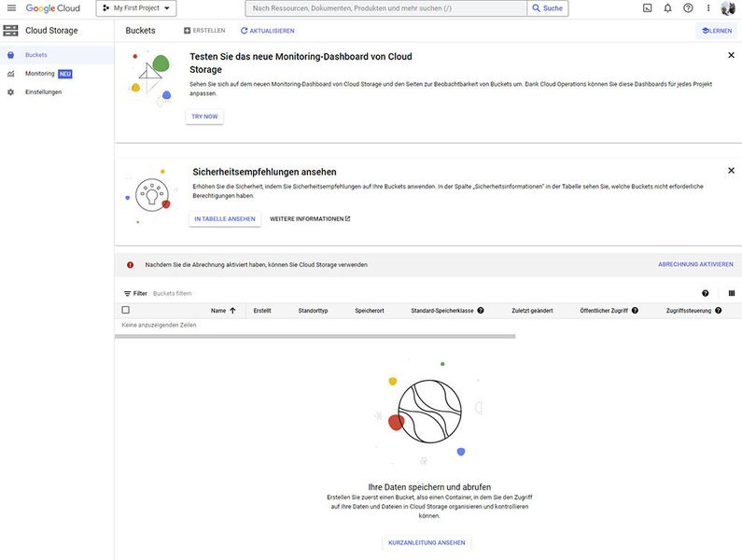This screenshot has height=560, width=742.
Task: Click help icon next to Standard-Speicherklasse
Action: [481, 311]
